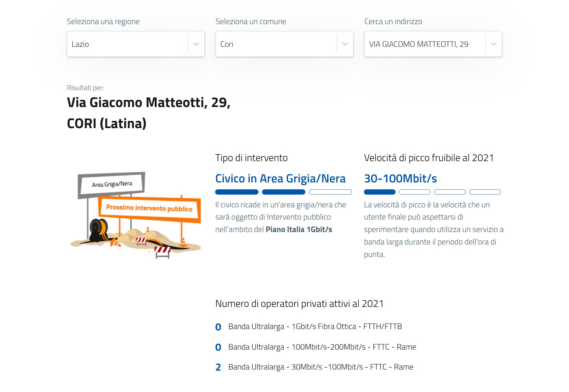Click the 0 count for 1Gbit/s Fibra Ottica
The width and height of the screenshot is (569, 392).
(x=218, y=327)
